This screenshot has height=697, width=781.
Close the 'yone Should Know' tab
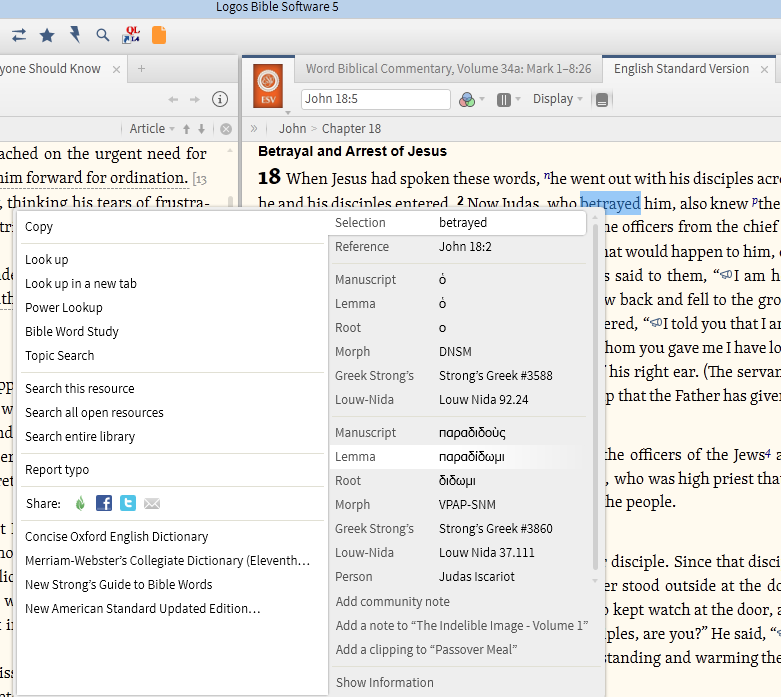[116, 69]
